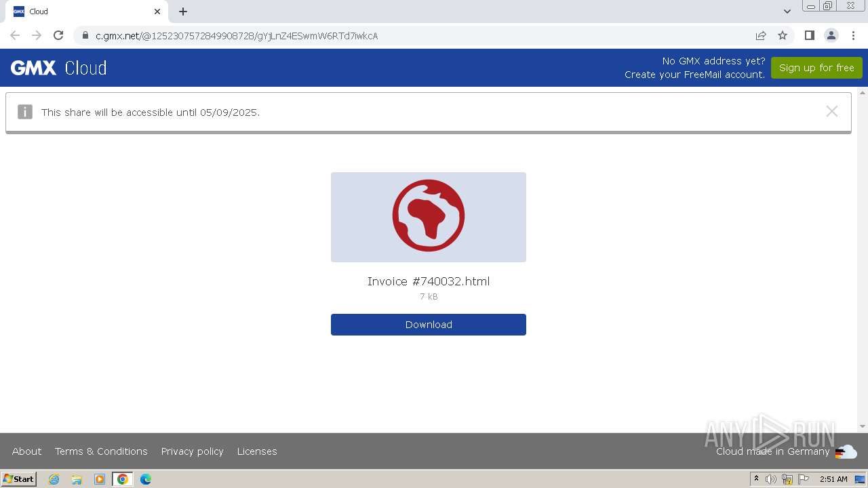868x488 pixels.
Task: Show hidden tray icons arrow
Action: pyautogui.click(x=756, y=479)
